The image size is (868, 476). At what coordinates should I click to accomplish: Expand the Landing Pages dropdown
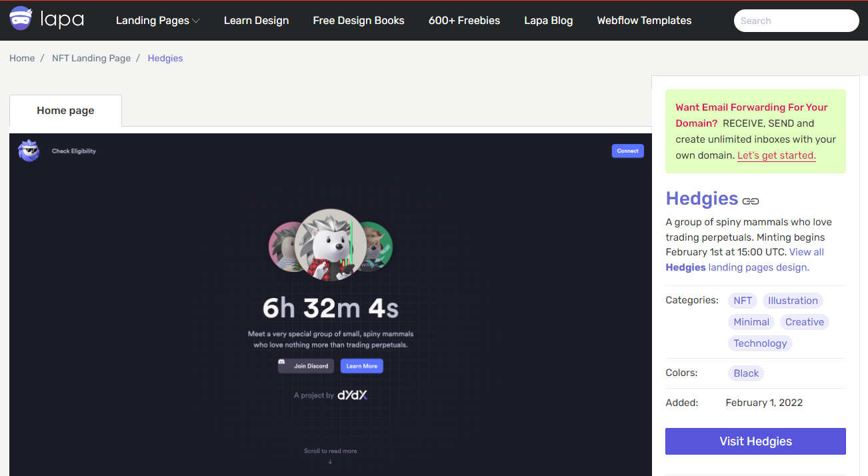click(x=158, y=21)
